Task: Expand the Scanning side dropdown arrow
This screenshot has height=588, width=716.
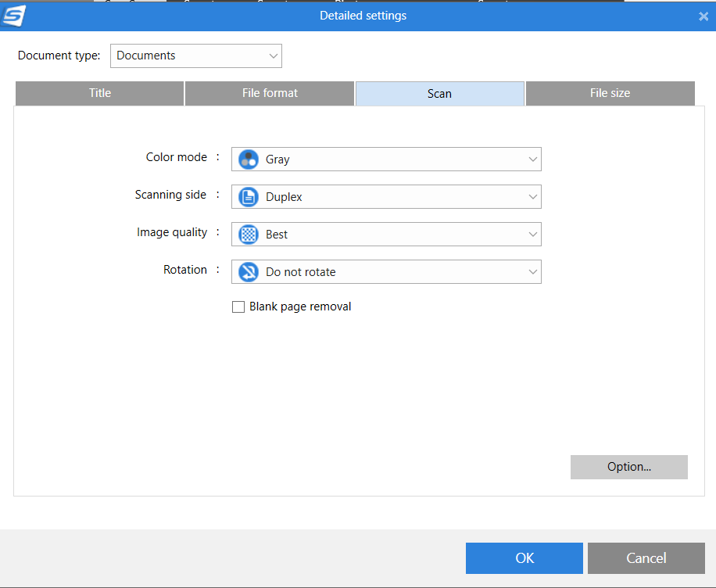Action: pos(532,197)
